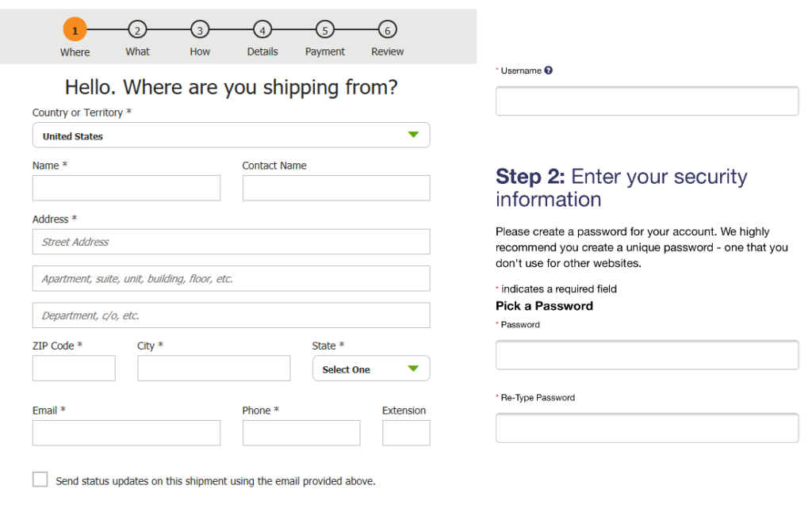
Task: Select step 2 What in the stepper
Action: 137,29
